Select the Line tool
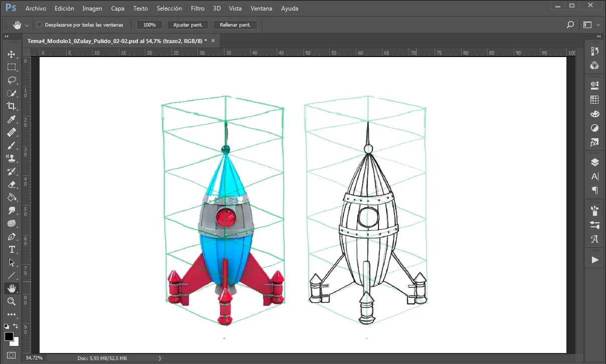This screenshot has width=606, height=364. coord(12,275)
